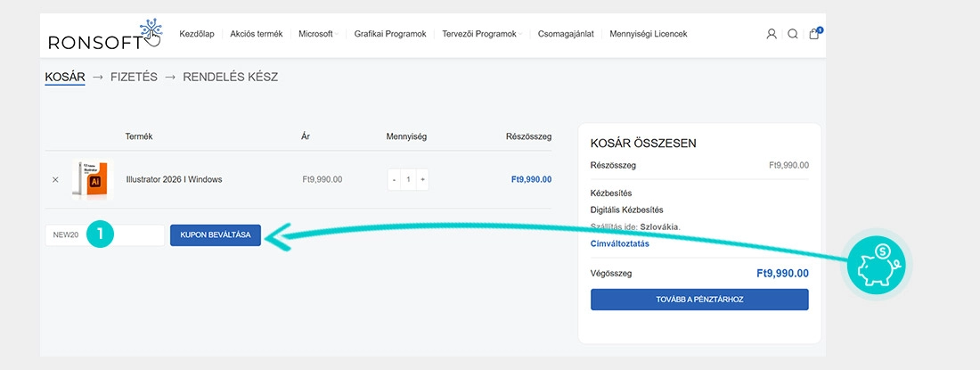Viewport: 980px width, 370px height.
Task: Click the Végösszeg total Ft9,990.00
Action: point(782,273)
